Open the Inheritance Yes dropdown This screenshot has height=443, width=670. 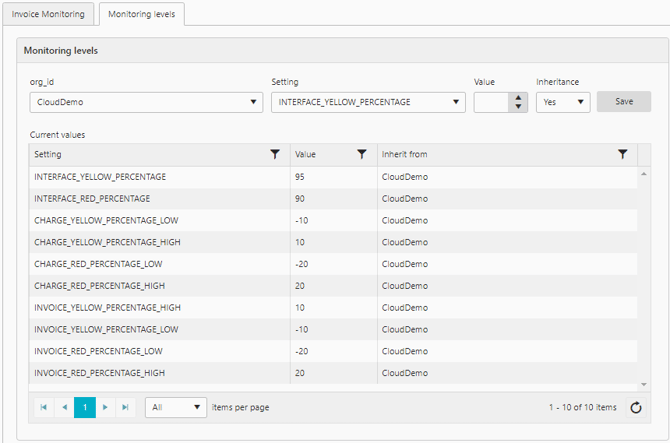click(x=562, y=102)
